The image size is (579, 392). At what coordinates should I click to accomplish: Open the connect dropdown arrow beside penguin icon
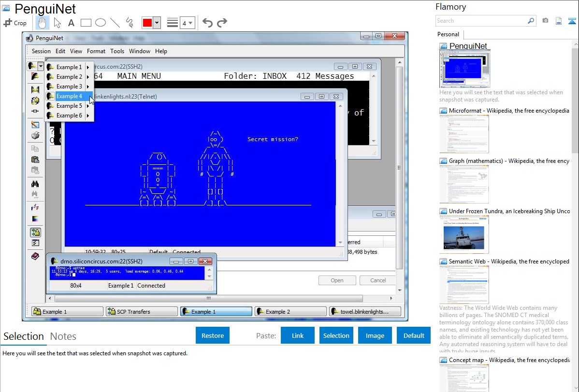[40, 67]
